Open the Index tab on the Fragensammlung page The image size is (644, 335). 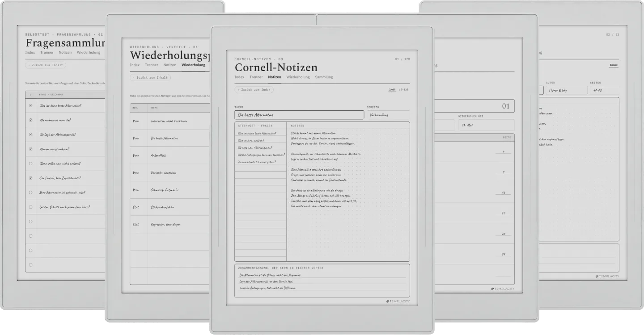pyautogui.click(x=30, y=52)
